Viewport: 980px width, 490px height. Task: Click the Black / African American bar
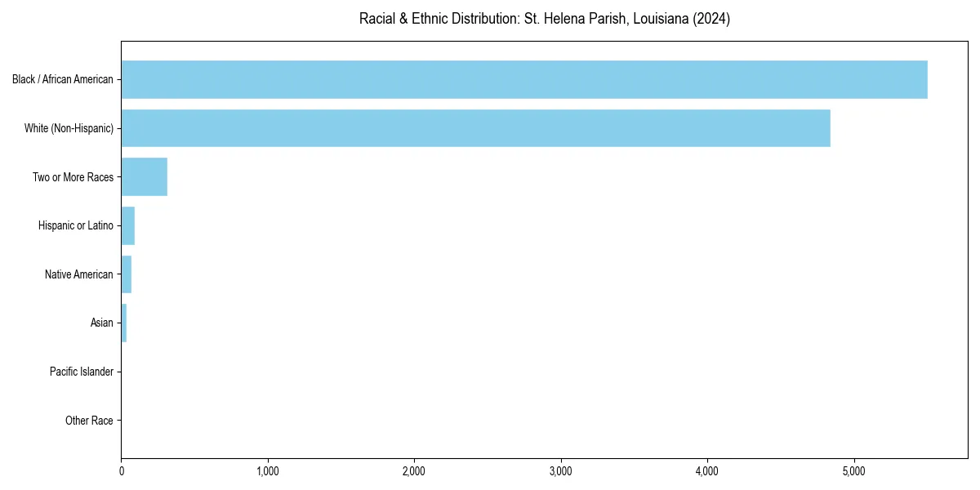pyautogui.click(x=523, y=79)
